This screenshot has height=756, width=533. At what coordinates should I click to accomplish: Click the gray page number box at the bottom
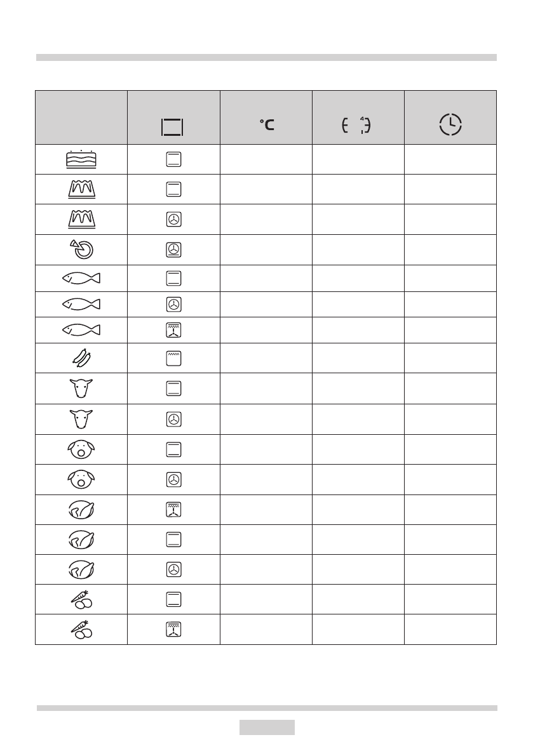pos(267,727)
